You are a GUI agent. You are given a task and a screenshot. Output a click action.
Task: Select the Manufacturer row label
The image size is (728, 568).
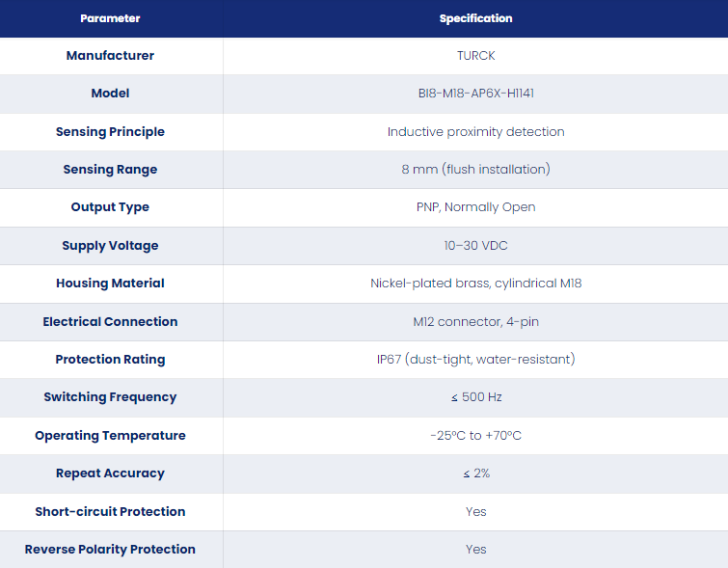110,56
